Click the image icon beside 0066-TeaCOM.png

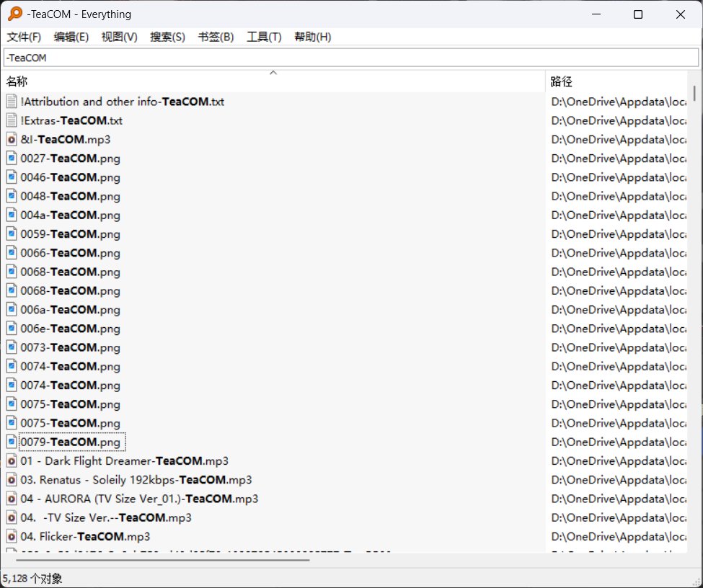[12, 253]
